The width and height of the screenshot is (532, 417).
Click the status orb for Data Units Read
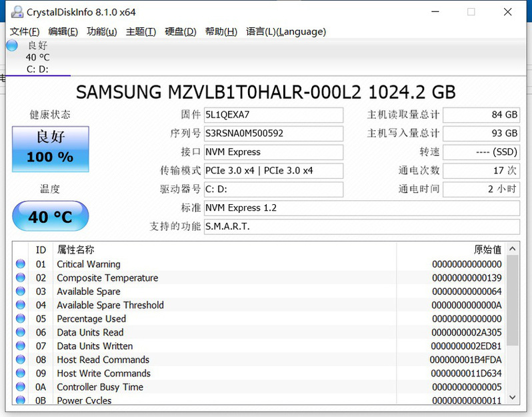tap(21, 332)
